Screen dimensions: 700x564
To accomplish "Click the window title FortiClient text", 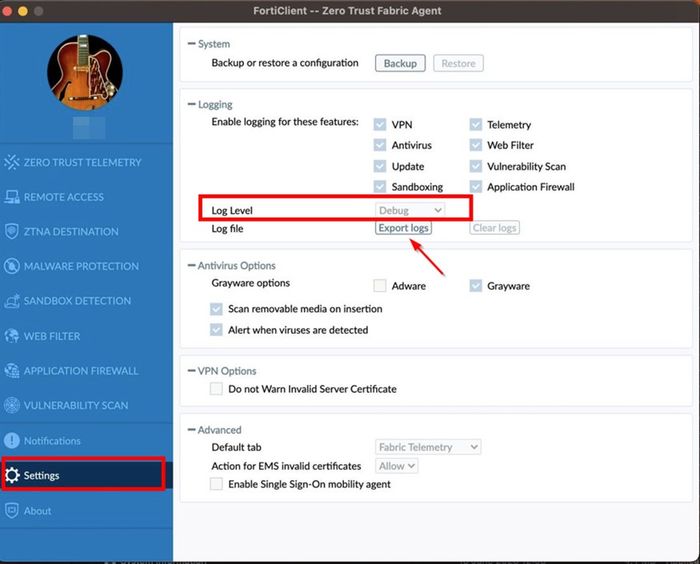I will pos(347,11).
